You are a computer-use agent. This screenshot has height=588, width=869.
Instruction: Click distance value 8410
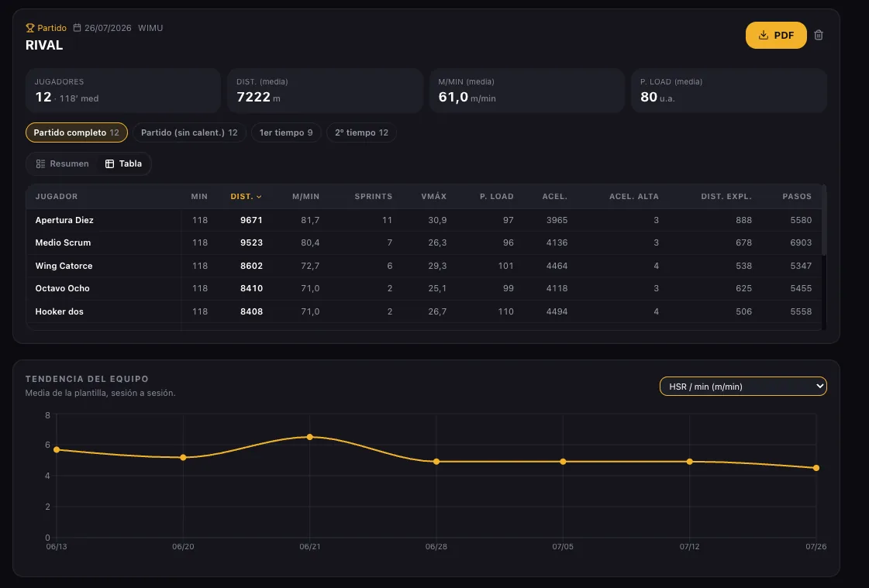pos(251,288)
